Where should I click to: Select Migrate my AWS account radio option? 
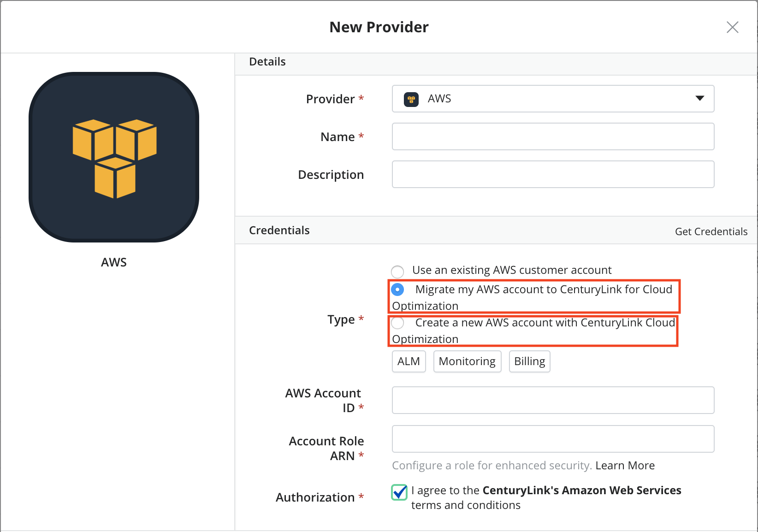pyautogui.click(x=397, y=290)
